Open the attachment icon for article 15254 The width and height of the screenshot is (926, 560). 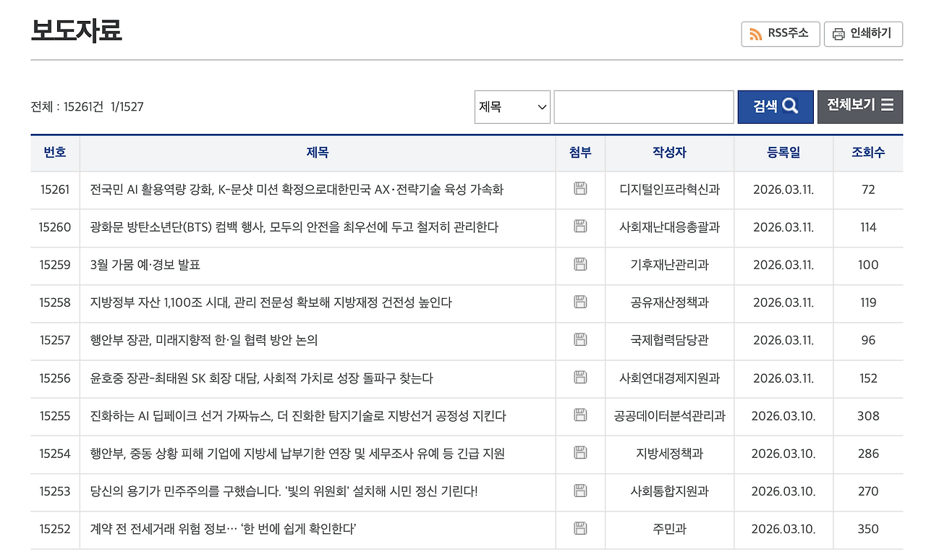(x=579, y=454)
